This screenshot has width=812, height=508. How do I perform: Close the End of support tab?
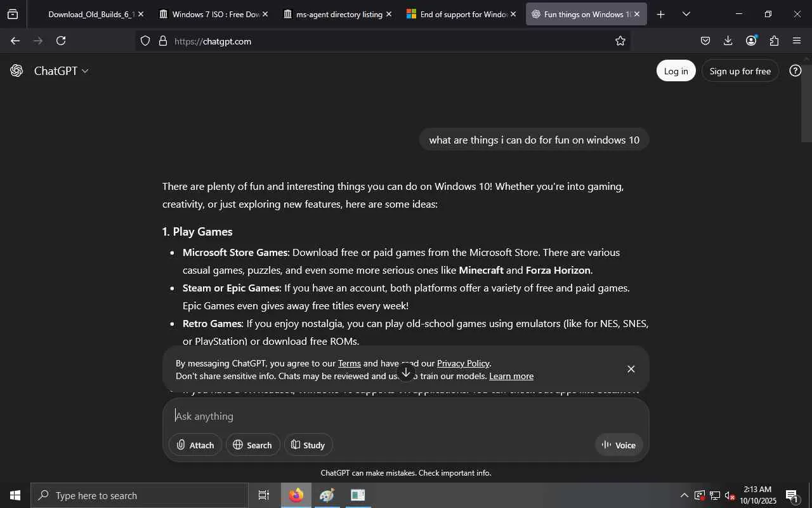click(x=513, y=14)
